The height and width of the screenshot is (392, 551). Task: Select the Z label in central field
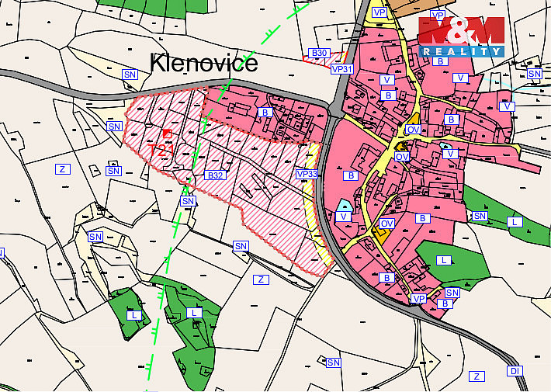261,280
